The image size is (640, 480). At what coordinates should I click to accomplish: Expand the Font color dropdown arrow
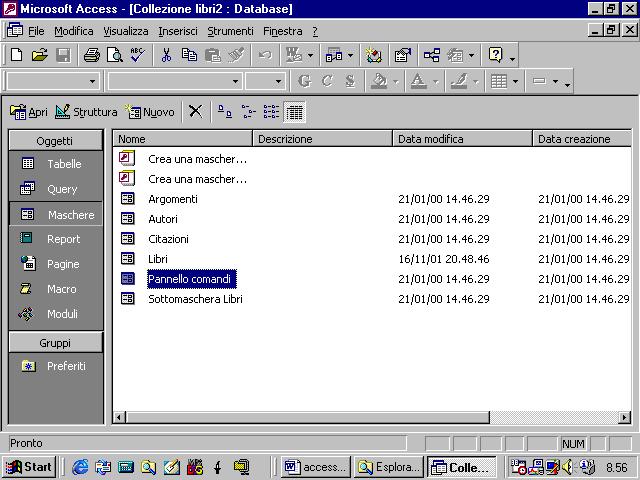click(x=436, y=82)
